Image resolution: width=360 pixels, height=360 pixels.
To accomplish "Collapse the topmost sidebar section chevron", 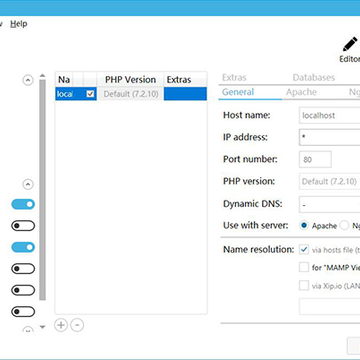I will (x=28, y=80).
